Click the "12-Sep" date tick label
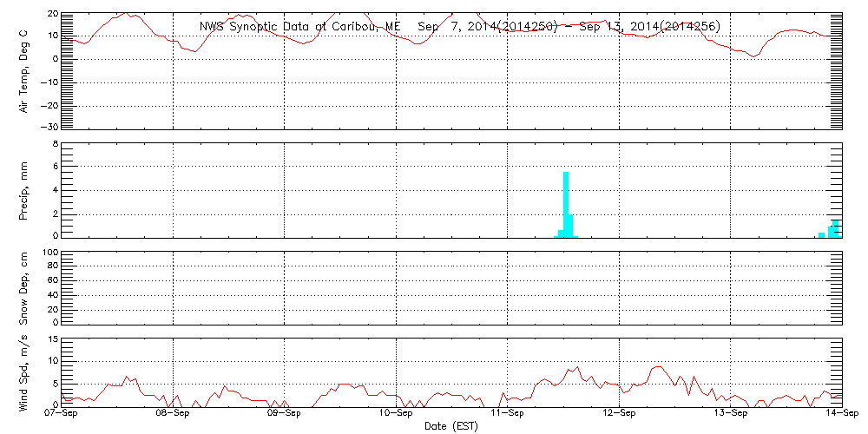The image size is (868, 434). point(619,415)
